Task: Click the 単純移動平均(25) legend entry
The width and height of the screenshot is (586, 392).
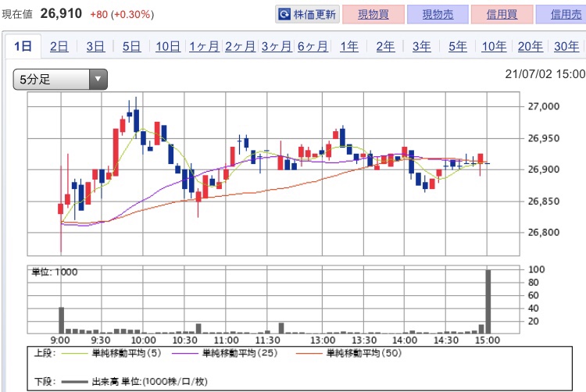Action: pos(224,353)
